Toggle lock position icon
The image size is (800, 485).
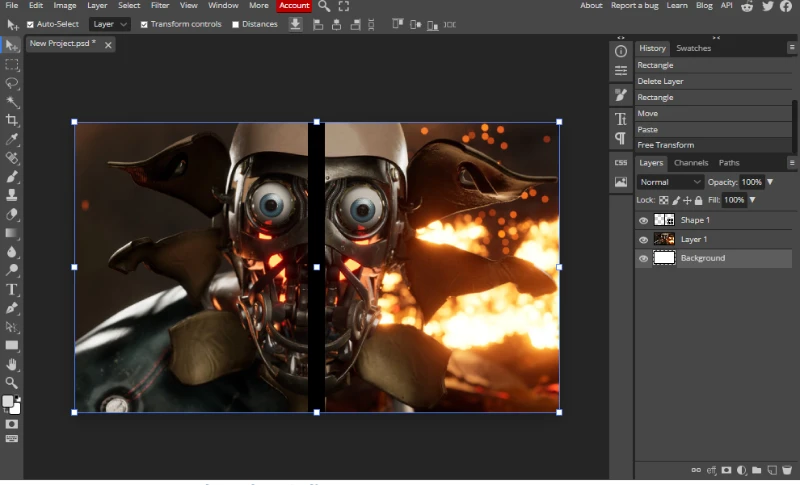pos(687,200)
